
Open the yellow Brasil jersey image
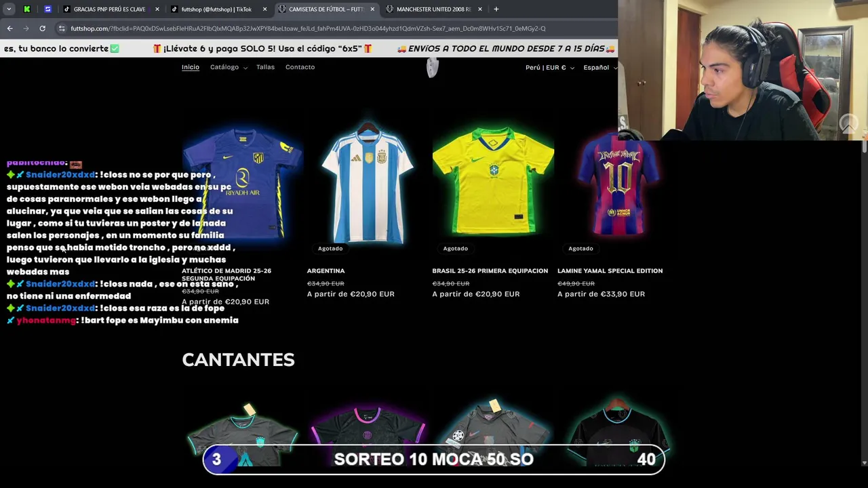click(493, 183)
